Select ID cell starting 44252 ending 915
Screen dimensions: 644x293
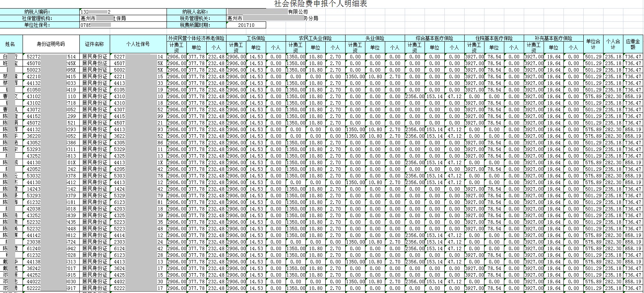pyautogui.click(x=51, y=275)
